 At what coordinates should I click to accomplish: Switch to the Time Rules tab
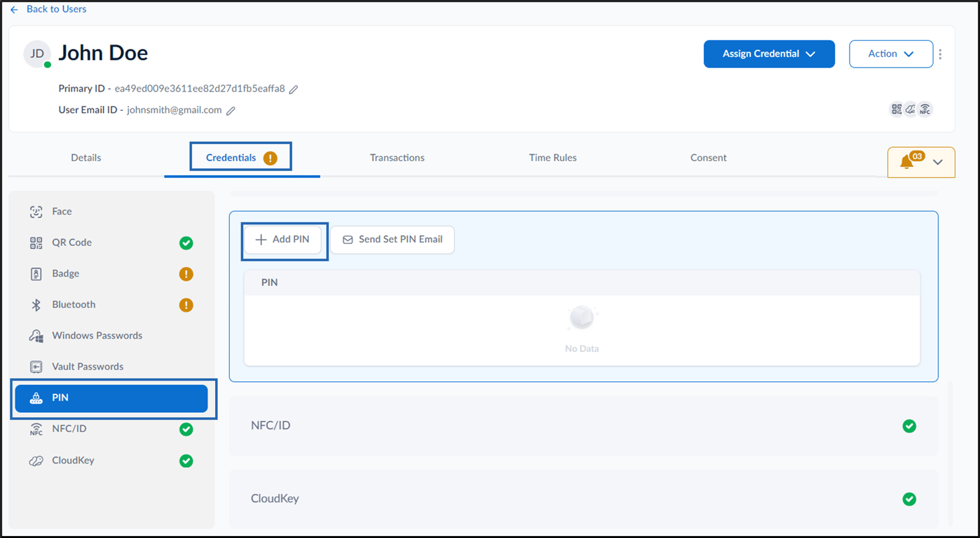(553, 158)
